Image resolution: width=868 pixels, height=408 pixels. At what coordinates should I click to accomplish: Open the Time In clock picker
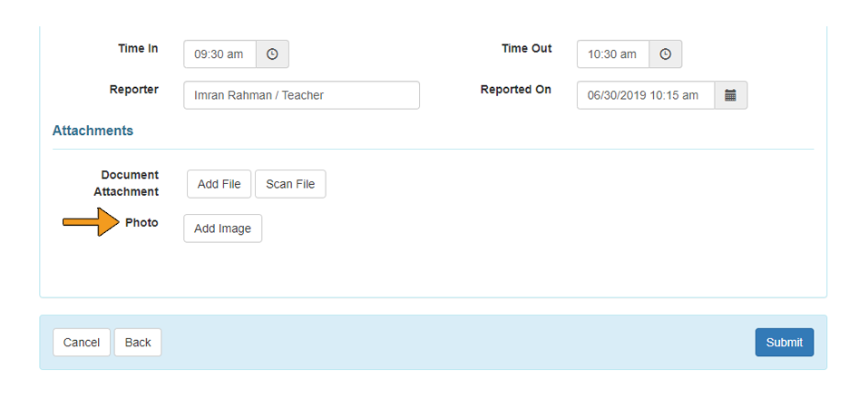tap(272, 54)
